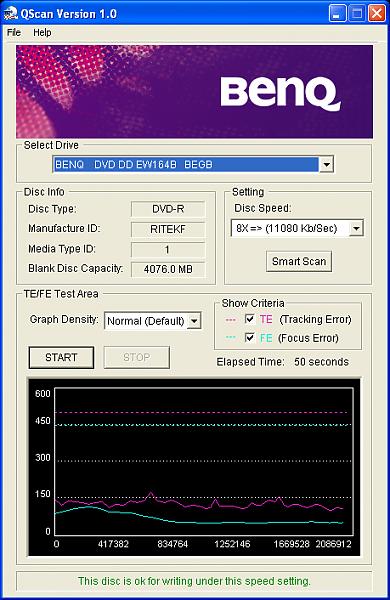Click the (Focus Error) label
390x600 pixels.
click(308, 338)
